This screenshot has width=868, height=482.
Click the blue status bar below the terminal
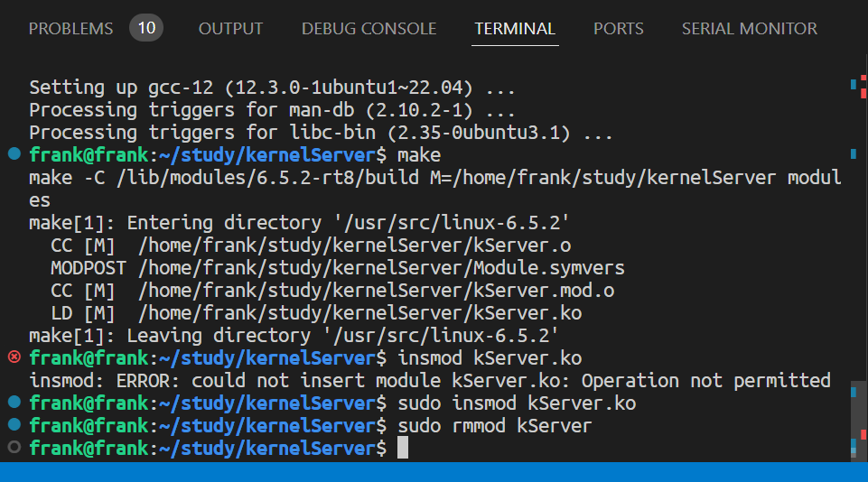coord(434,472)
